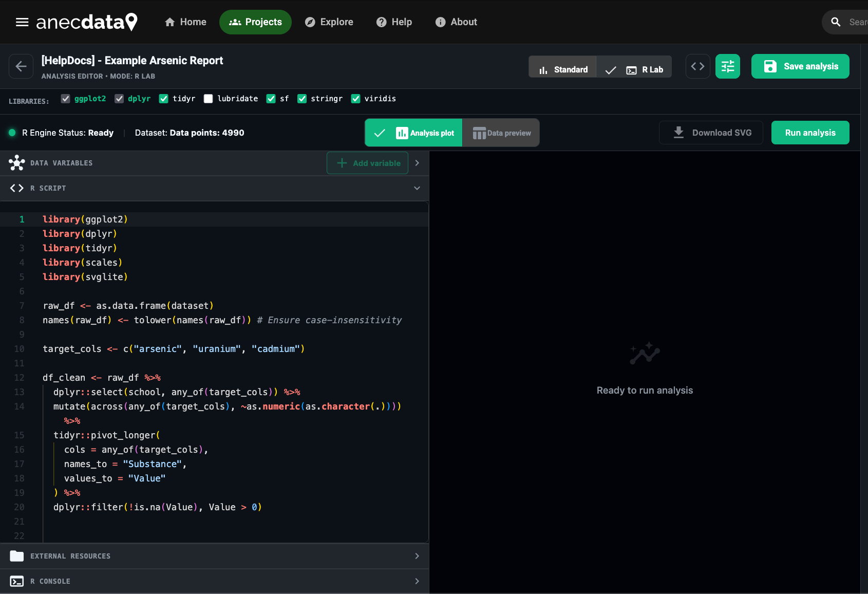
Task: Expand the External Resources section
Action: coord(417,556)
